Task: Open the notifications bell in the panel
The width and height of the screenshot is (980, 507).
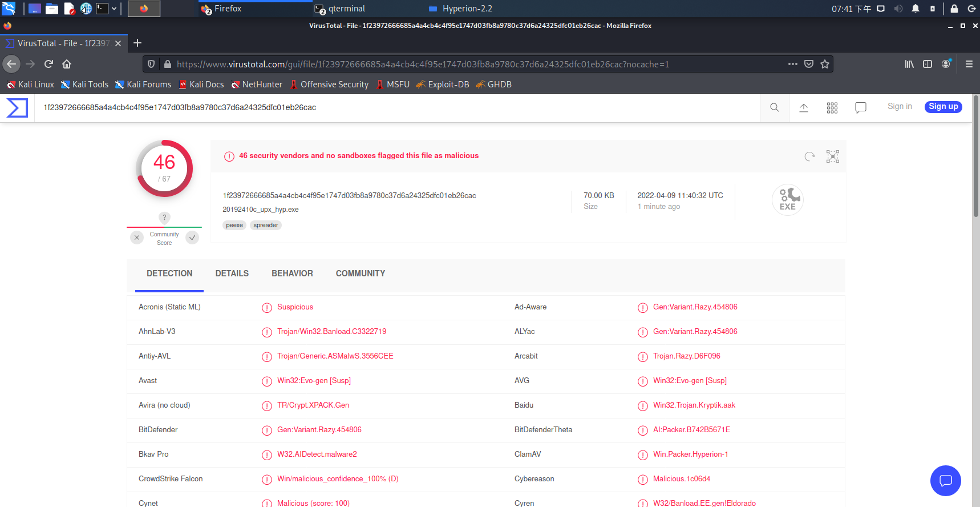Action: point(916,9)
